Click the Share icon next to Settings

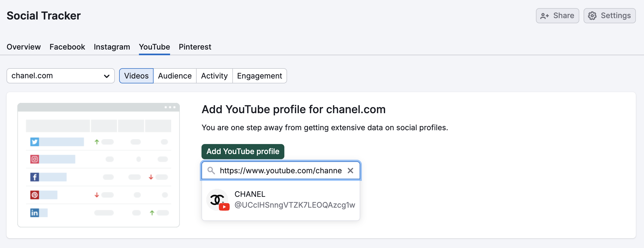tap(544, 16)
